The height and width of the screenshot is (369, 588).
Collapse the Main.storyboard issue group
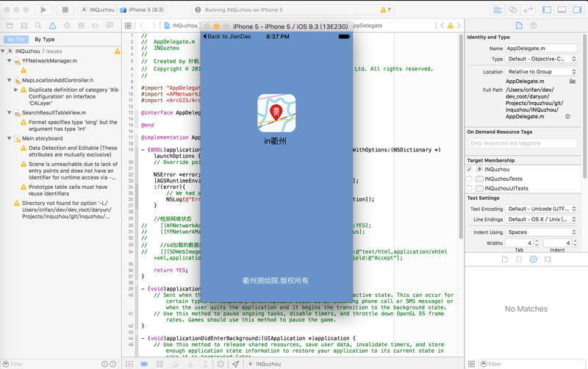[10, 138]
